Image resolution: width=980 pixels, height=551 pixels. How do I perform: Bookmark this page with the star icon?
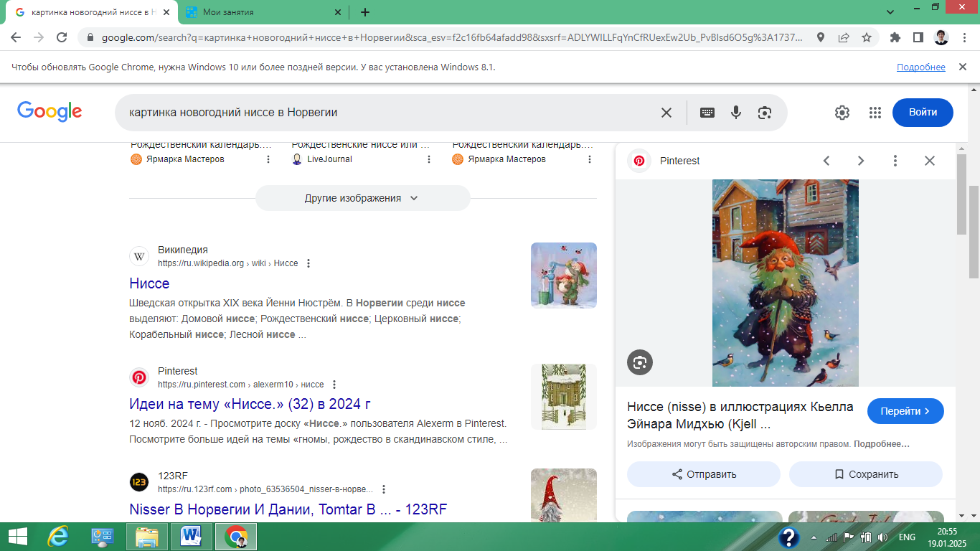[867, 37]
